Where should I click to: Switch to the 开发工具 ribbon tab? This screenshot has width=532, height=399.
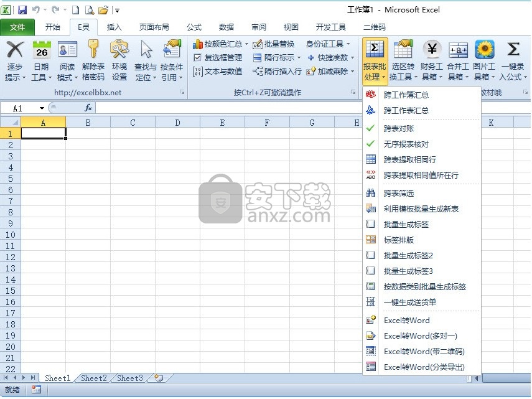click(x=331, y=27)
